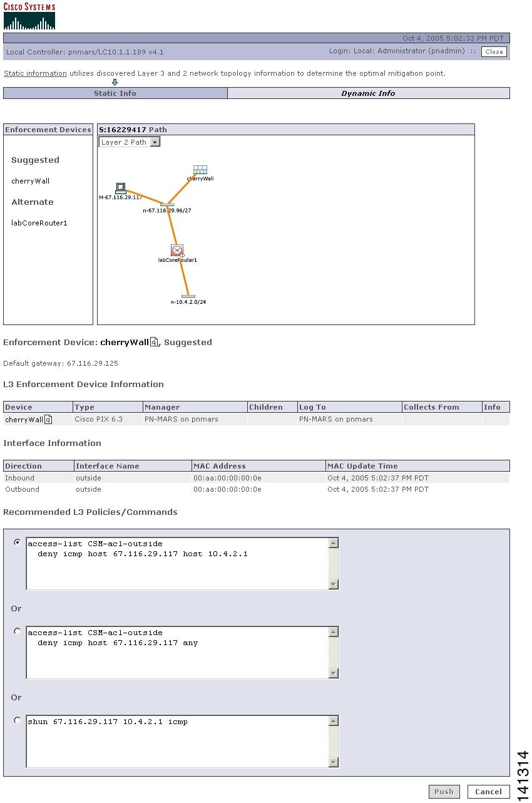The height and width of the screenshot is (803, 532).
Task: Click scrollbar down arrow of shun textbox
Action: 334,762
